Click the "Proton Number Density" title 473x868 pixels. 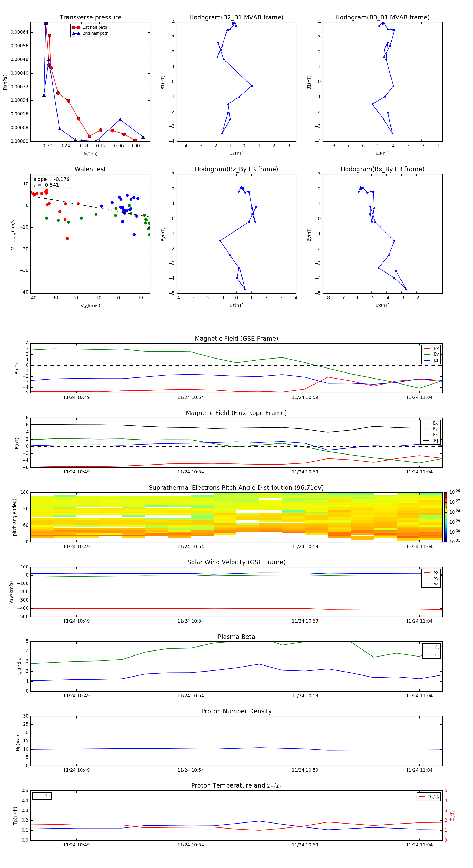[236, 711]
